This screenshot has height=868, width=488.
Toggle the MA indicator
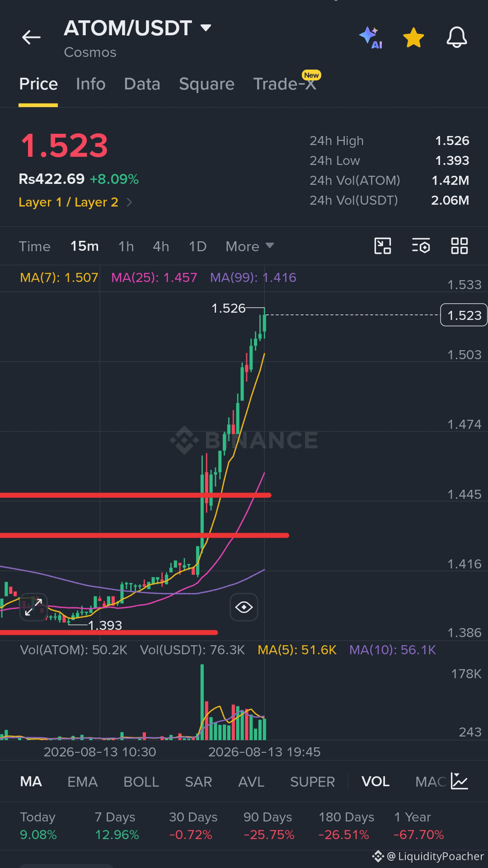click(31, 782)
